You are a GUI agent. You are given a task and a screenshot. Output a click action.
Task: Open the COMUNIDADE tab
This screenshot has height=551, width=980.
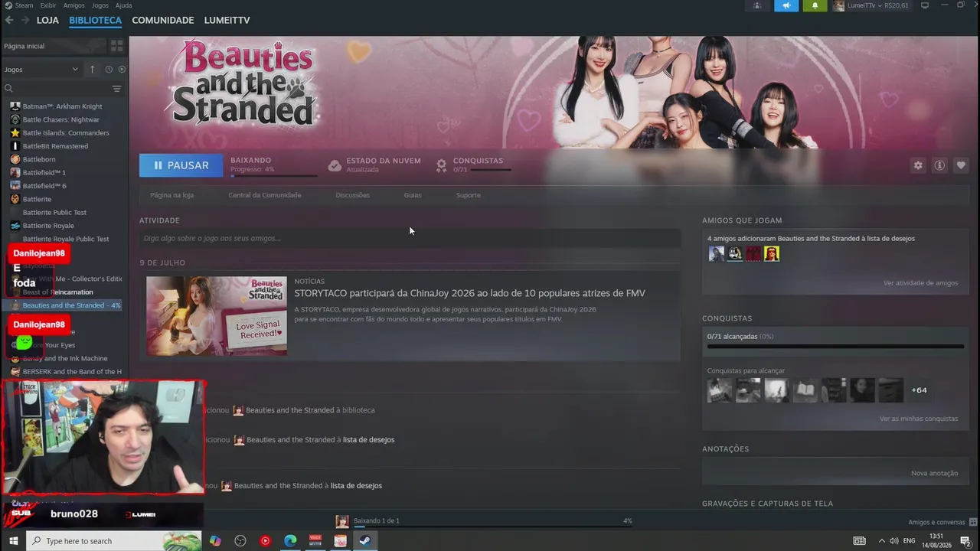pos(163,20)
